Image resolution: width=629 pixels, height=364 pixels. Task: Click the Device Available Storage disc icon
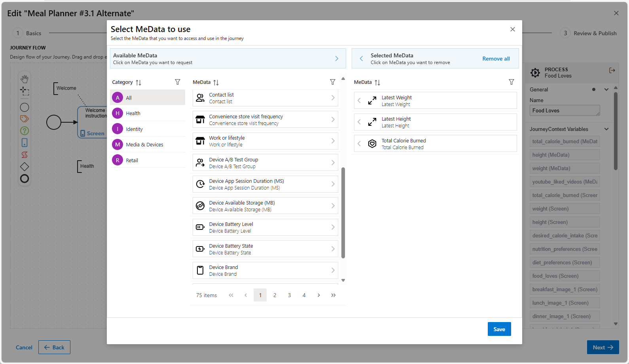coord(201,206)
